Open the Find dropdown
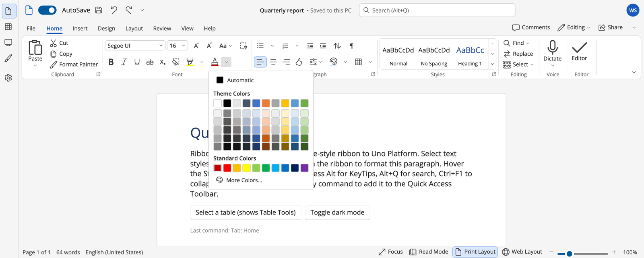This screenshot has width=644, height=258. pyautogui.click(x=516, y=43)
